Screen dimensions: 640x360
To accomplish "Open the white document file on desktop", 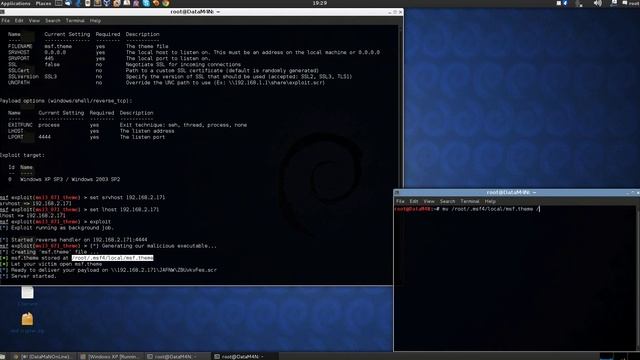I will coord(27,292).
